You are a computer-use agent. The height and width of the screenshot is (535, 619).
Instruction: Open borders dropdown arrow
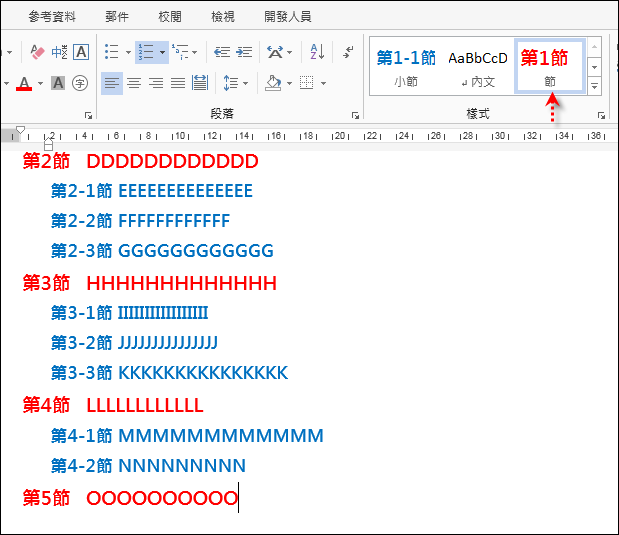point(323,83)
